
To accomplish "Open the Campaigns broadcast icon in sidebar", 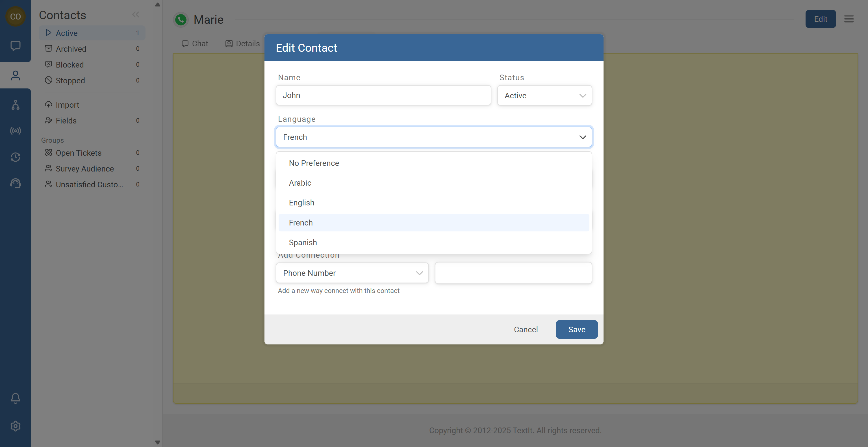I will click(16, 131).
